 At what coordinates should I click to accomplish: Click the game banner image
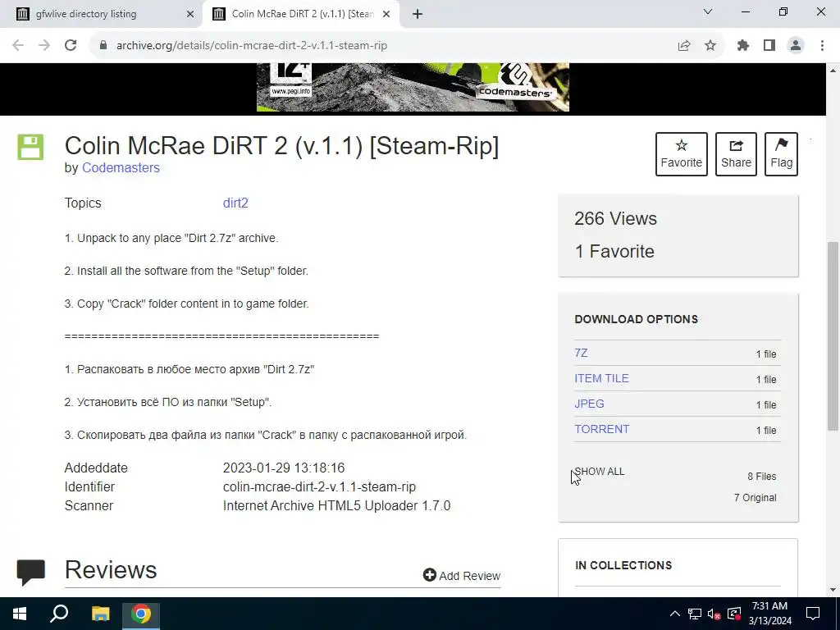[413, 87]
